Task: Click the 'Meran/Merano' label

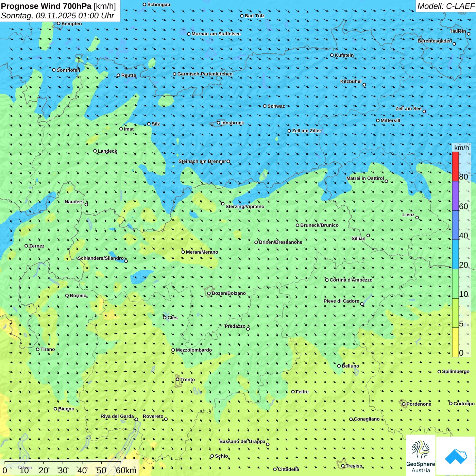Action: point(202,252)
